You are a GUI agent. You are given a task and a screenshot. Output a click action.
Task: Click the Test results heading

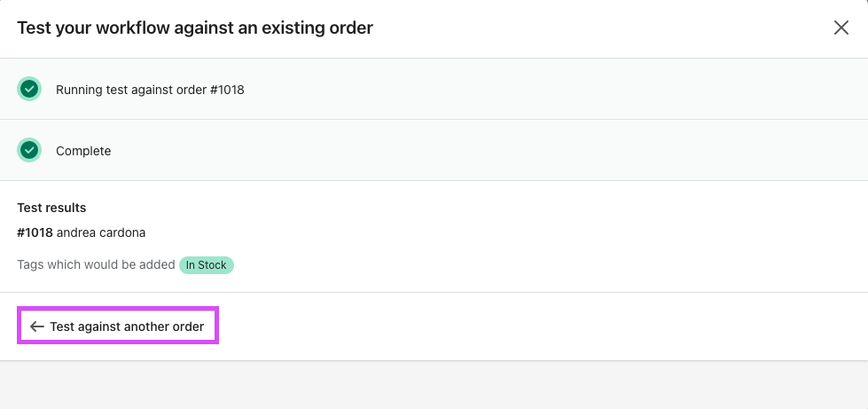point(51,208)
